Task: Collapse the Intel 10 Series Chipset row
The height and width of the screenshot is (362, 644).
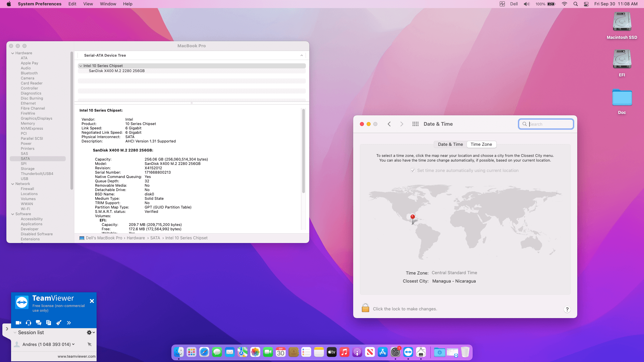Action: tap(81, 66)
